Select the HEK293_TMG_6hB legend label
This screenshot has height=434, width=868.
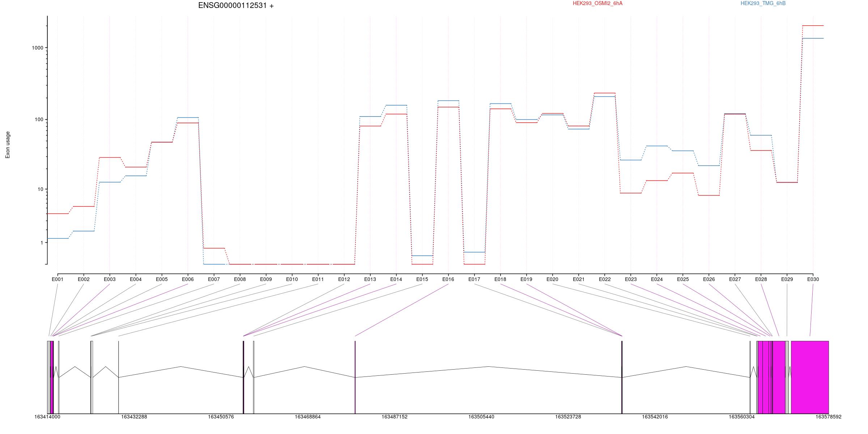(763, 3)
